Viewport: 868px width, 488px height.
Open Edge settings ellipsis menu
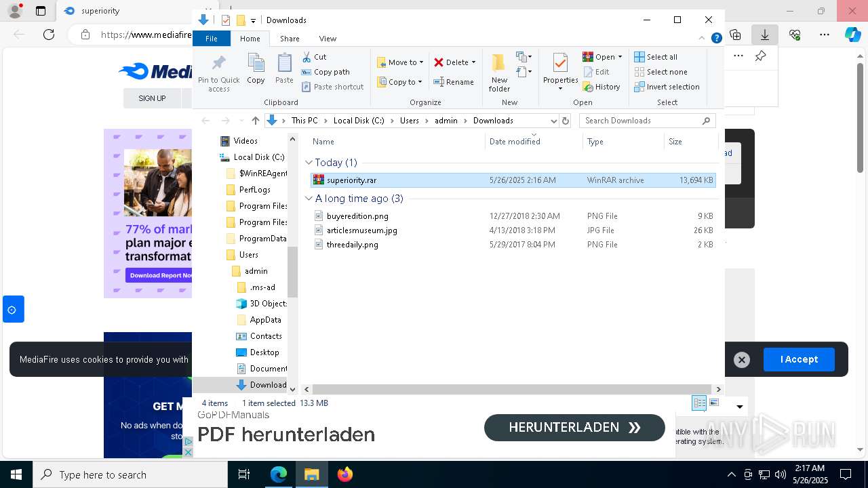[x=825, y=35]
